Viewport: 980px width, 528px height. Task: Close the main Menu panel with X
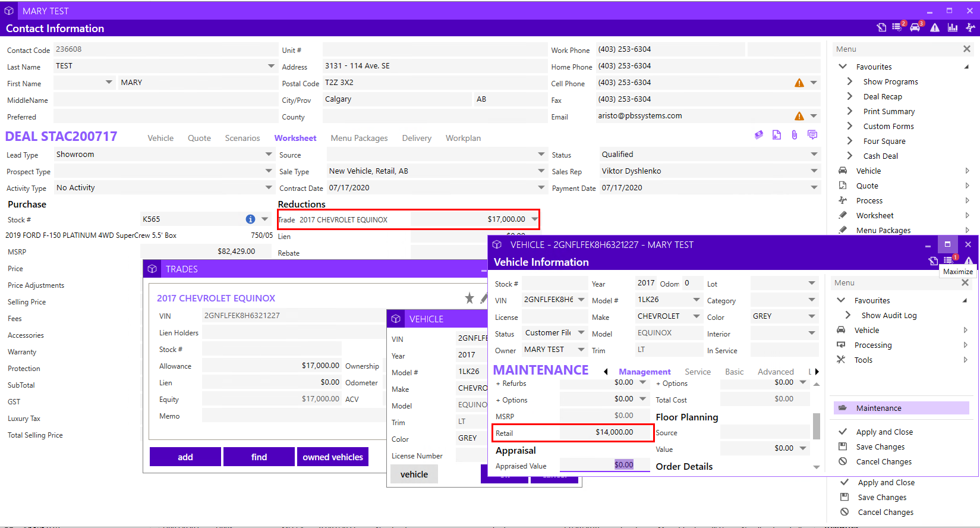click(967, 49)
